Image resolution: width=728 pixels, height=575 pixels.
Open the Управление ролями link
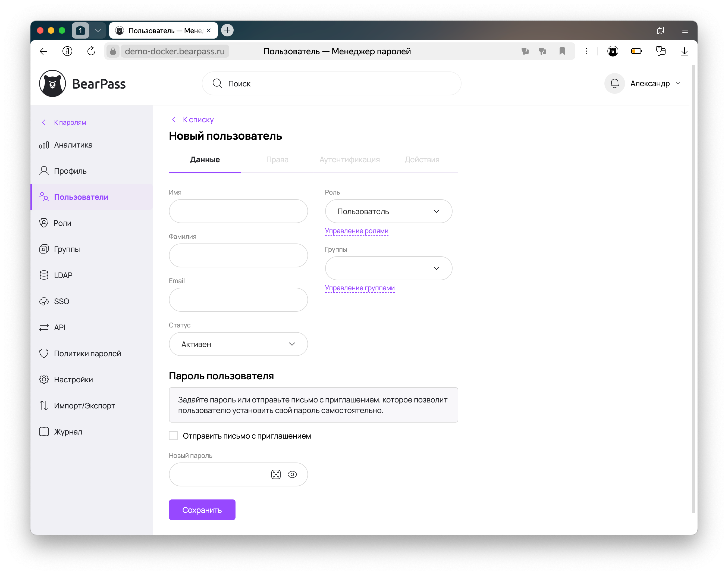[x=356, y=231]
